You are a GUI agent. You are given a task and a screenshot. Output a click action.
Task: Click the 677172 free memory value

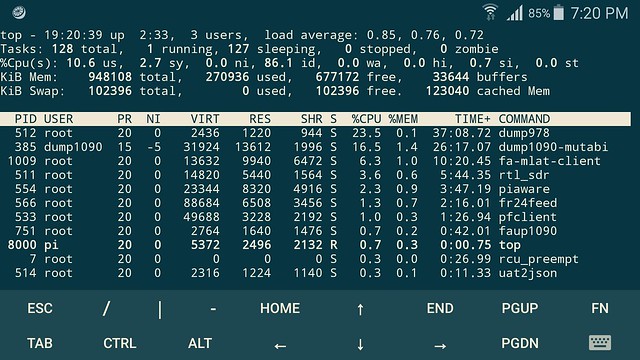click(337, 77)
